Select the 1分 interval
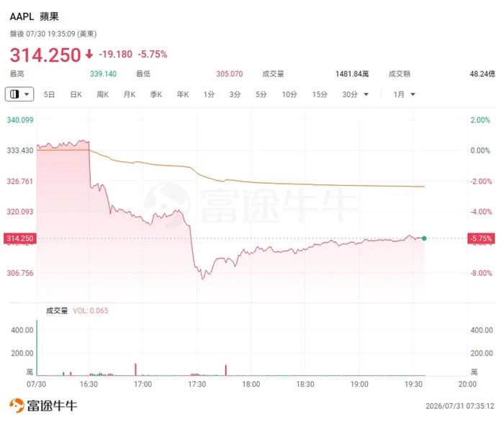 [x=209, y=94]
